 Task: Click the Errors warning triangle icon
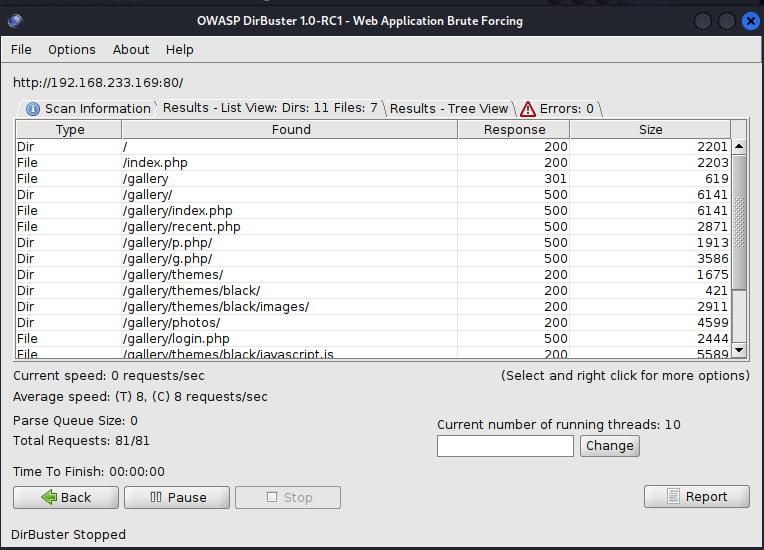528,109
